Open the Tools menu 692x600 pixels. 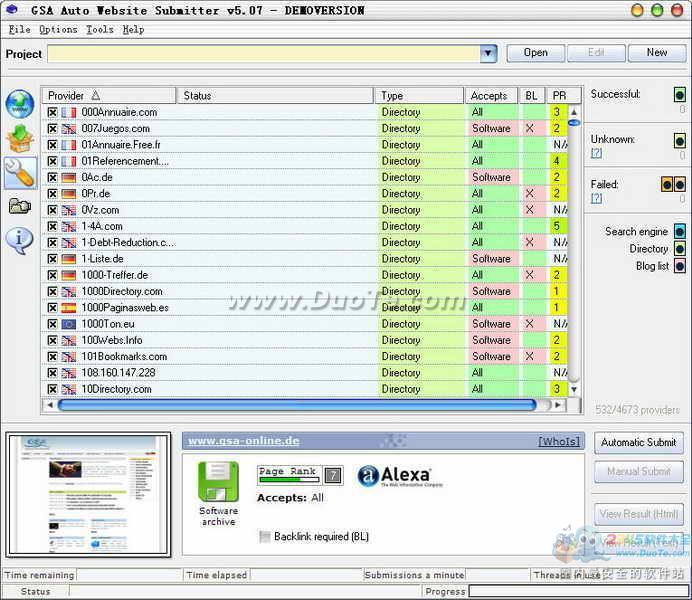pyautogui.click(x=100, y=30)
